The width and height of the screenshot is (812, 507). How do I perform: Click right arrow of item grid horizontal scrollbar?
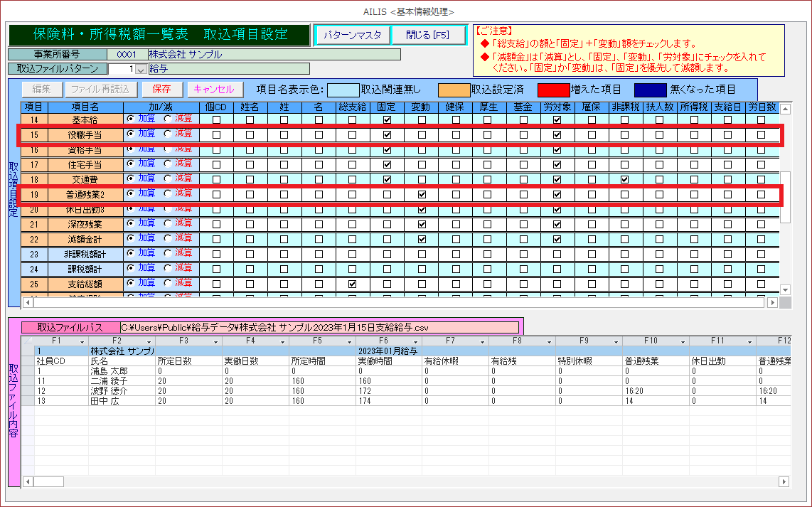[x=772, y=302]
